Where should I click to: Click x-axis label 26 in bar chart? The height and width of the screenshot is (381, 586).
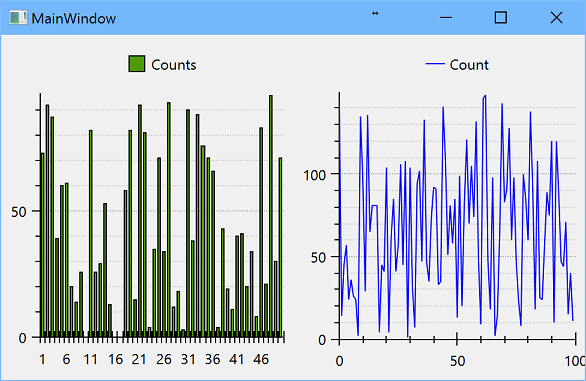(x=164, y=359)
